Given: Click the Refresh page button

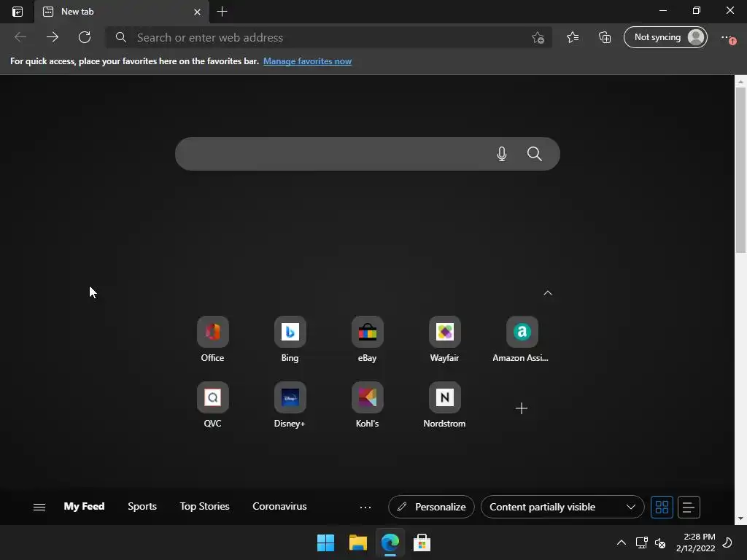Looking at the screenshot, I should (x=85, y=37).
